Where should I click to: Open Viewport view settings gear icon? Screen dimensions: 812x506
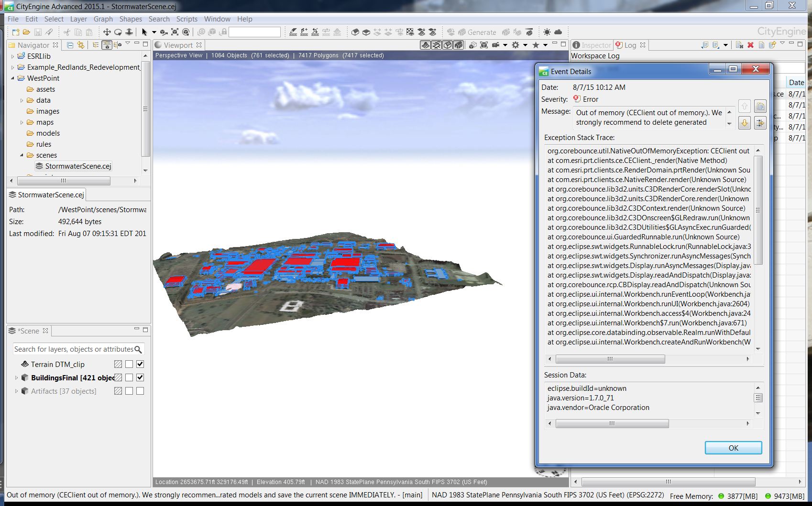tap(516, 45)
